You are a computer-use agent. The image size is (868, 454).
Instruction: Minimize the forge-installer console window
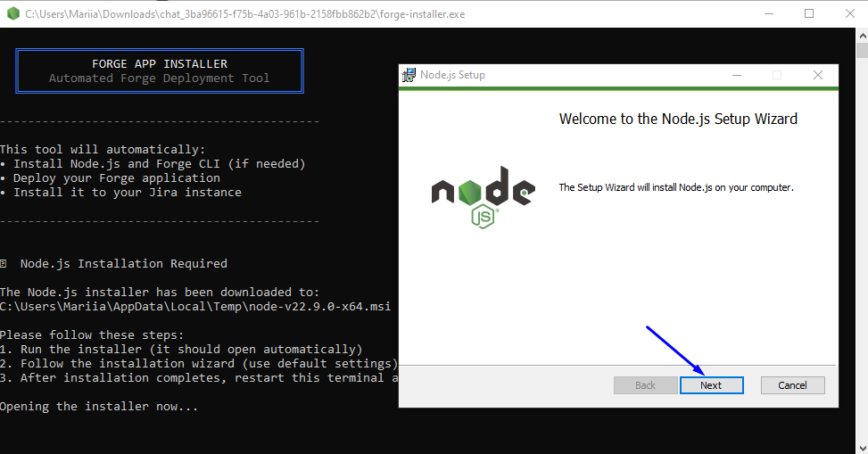pos(768,13)
